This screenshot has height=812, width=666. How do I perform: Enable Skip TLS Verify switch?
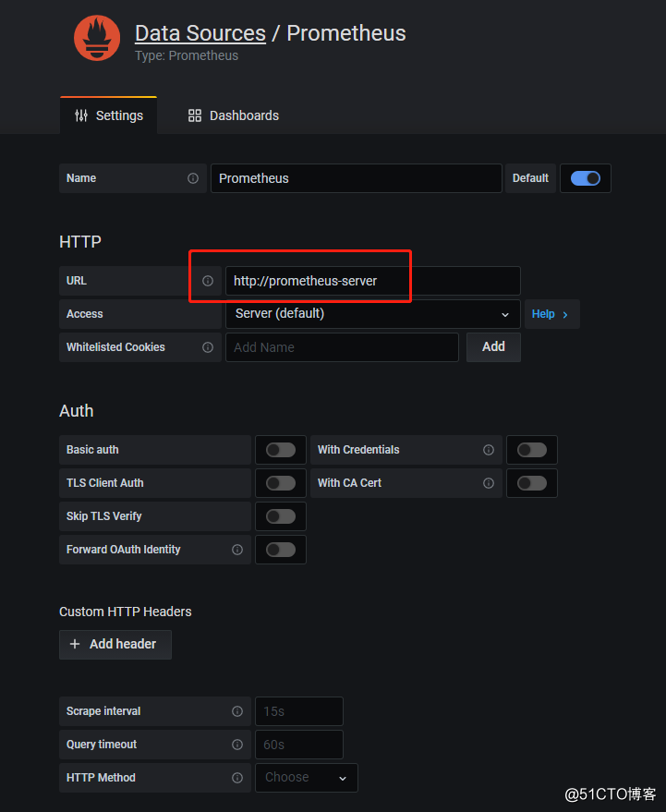tap(281, 516)
